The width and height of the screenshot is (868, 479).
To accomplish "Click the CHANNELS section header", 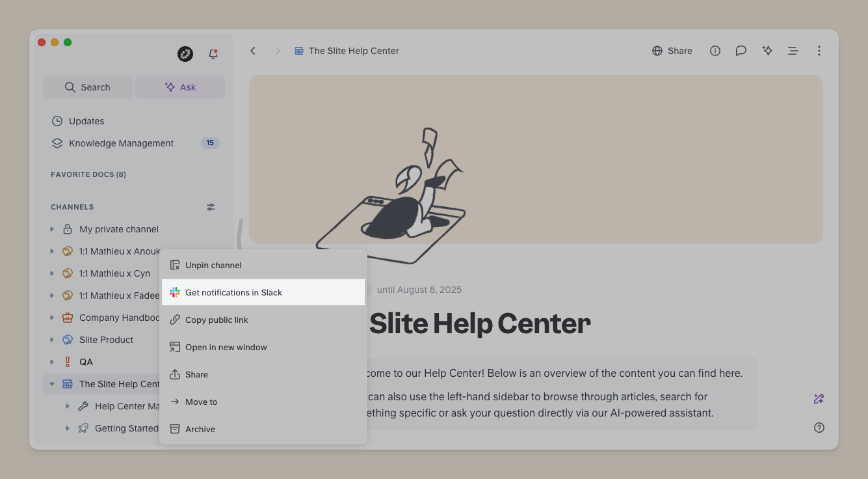I will (x=72, y=207).
